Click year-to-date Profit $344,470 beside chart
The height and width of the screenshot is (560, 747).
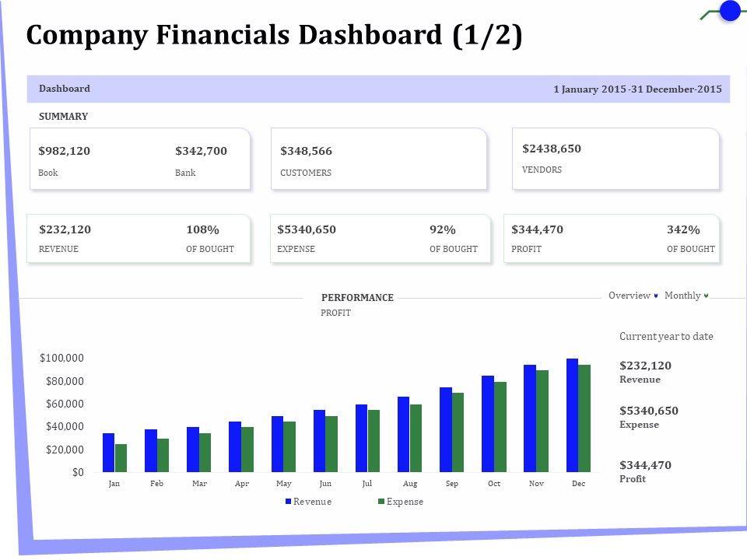645,465
